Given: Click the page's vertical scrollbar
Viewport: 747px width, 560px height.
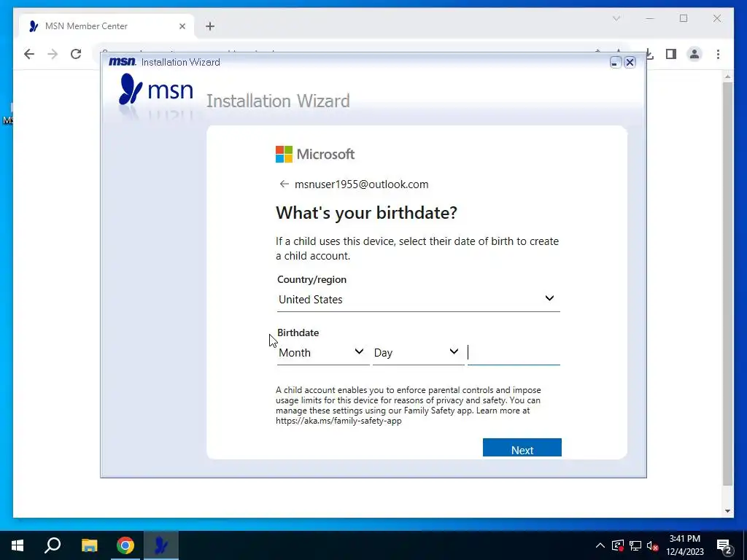Looking at the screenshot, I should coord(727,284).
